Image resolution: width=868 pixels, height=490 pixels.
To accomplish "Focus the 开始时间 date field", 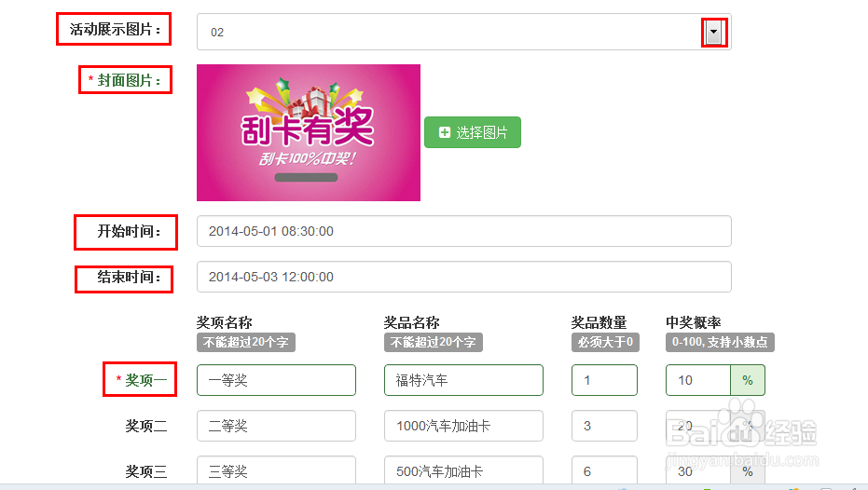I will pos(463,231).
